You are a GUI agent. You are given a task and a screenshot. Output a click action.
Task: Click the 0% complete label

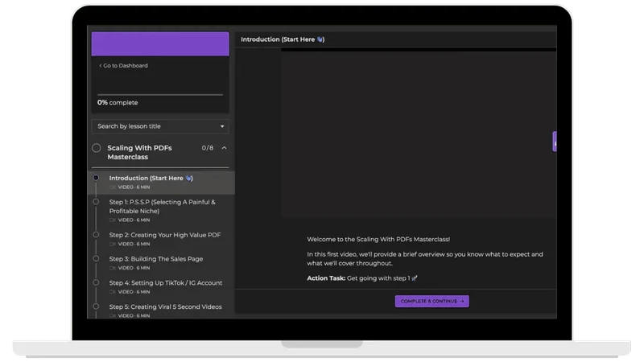(118, 103)
